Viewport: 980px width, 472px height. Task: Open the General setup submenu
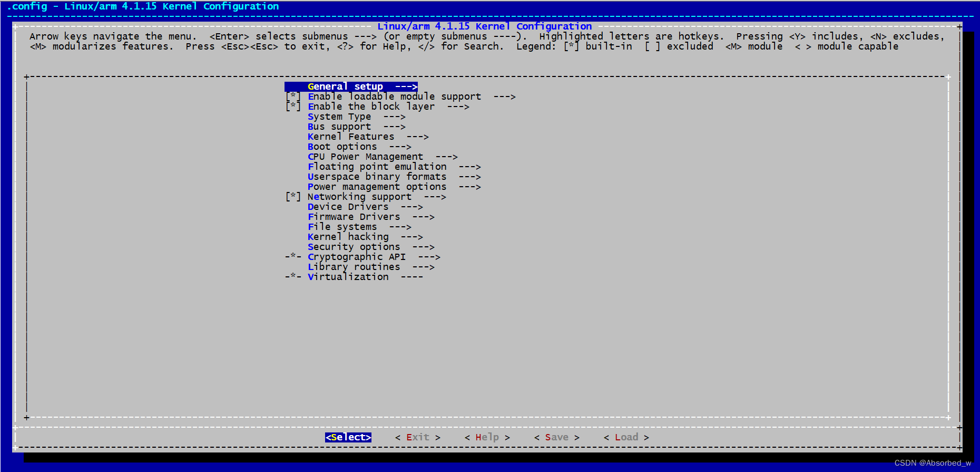click(351, 86)
